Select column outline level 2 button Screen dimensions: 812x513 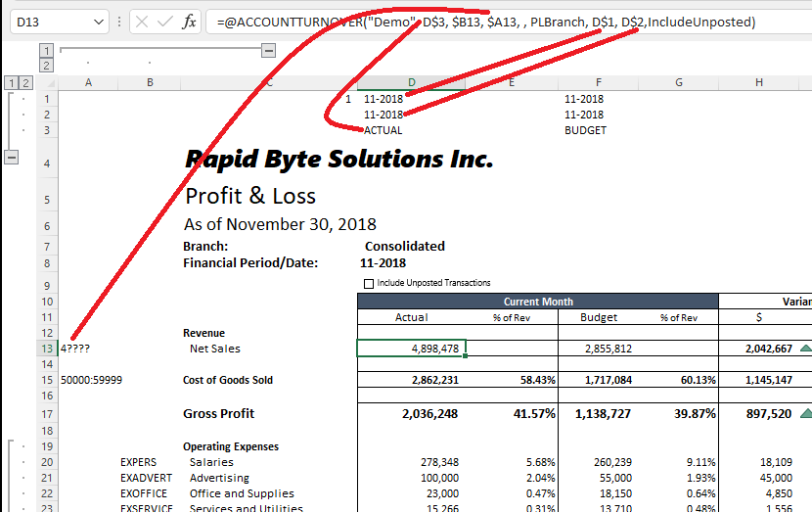click(47, 66)
